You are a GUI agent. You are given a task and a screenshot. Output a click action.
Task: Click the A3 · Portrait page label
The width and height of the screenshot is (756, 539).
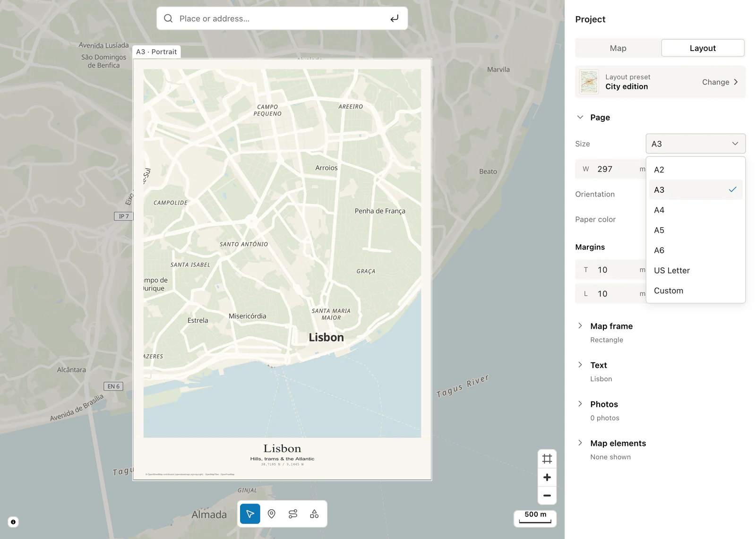coord(156,52)
